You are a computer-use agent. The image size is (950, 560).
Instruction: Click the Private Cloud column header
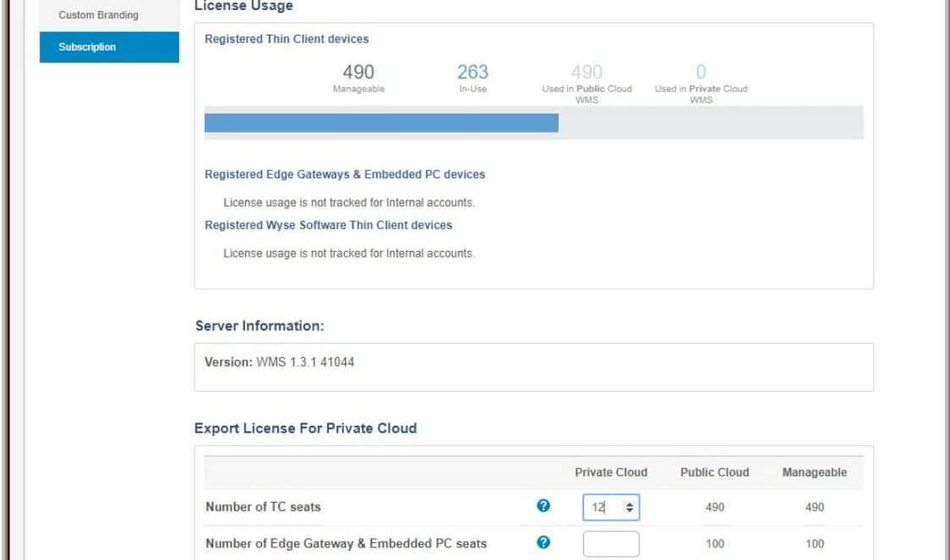pos(611,472)
